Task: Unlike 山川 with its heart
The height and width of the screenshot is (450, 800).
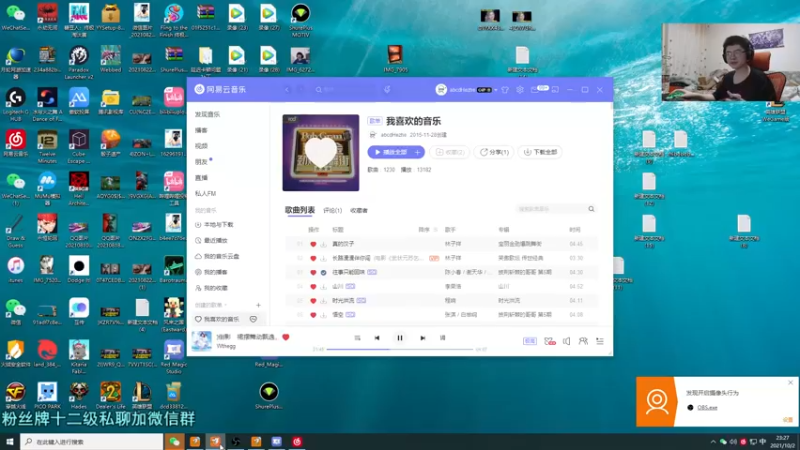Action: [313, 287]
